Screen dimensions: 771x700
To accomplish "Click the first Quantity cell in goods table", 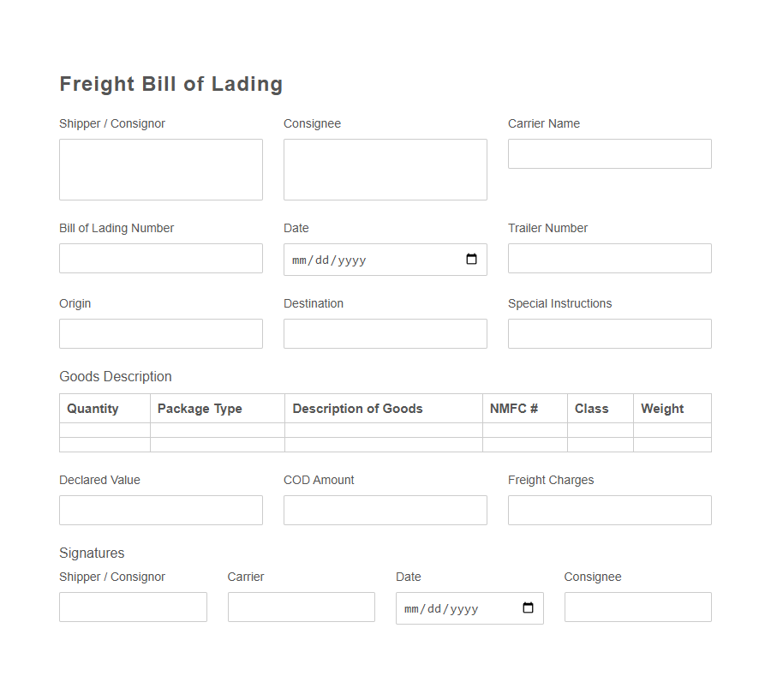I will [x=104, y=429].
